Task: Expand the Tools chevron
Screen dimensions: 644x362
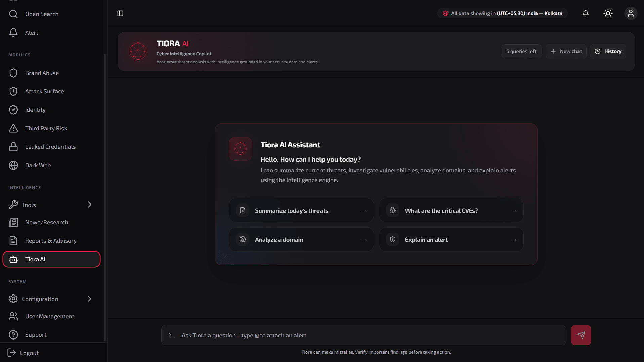Action: [x=90, y=205]
